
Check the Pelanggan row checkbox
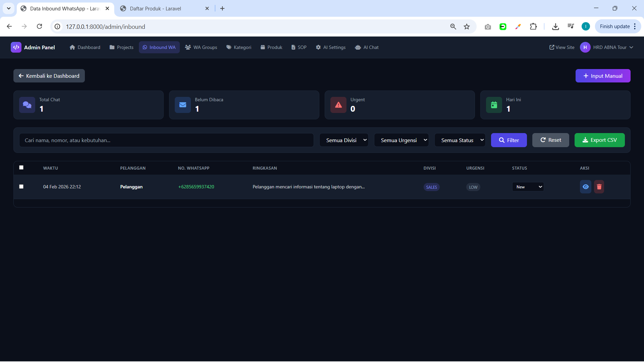pos(21,187)
